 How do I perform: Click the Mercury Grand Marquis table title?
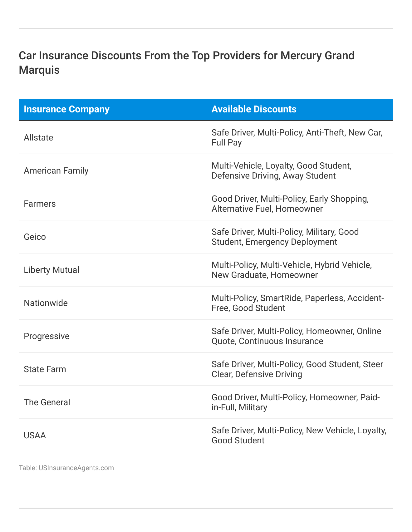coord(186,62)
